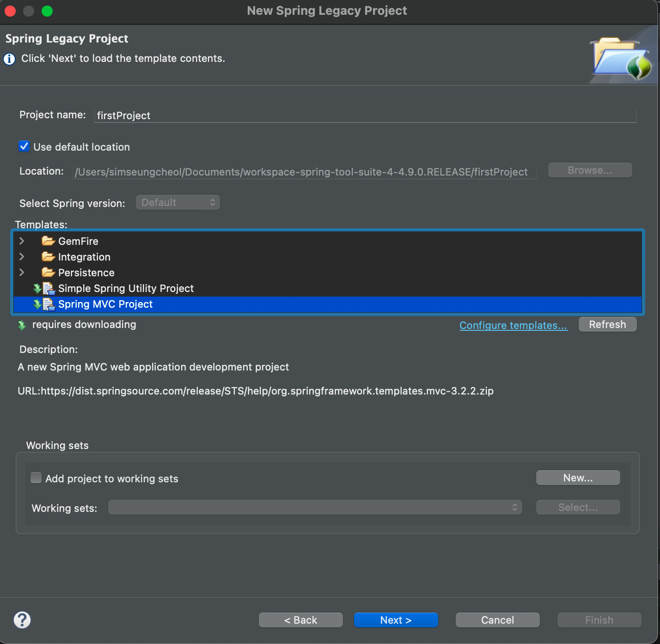Click into the Project name field
The image size is (660, 644).
365,115
